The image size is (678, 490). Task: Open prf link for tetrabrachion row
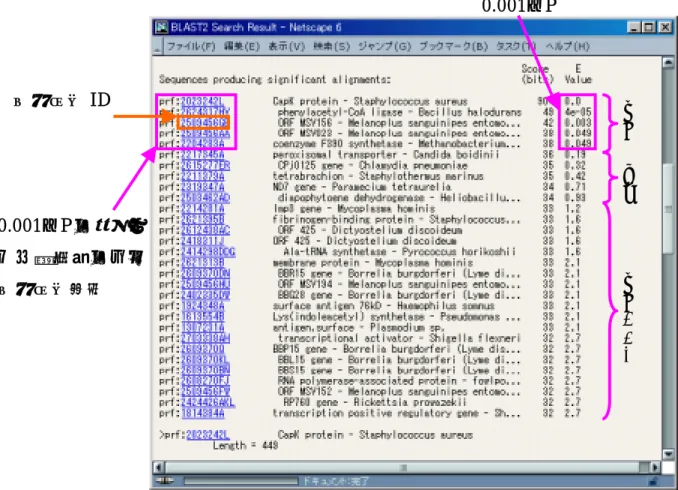pos(202,176)
